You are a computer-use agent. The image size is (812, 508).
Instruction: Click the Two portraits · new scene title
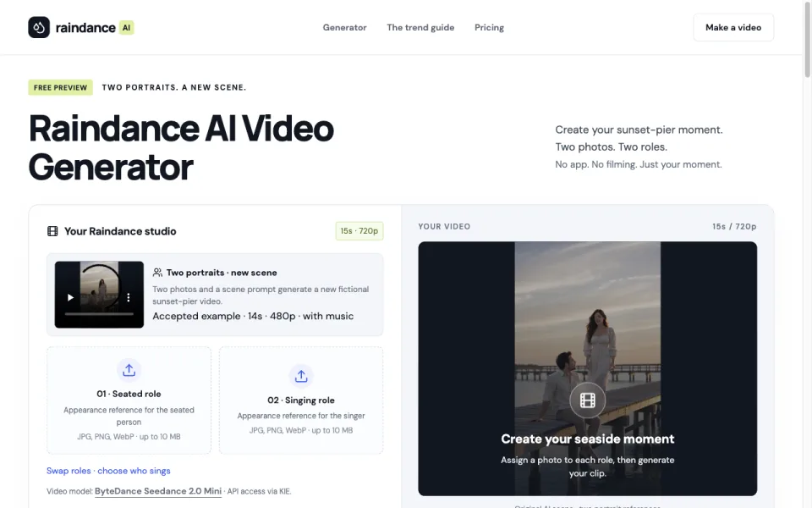click(222, 273)
